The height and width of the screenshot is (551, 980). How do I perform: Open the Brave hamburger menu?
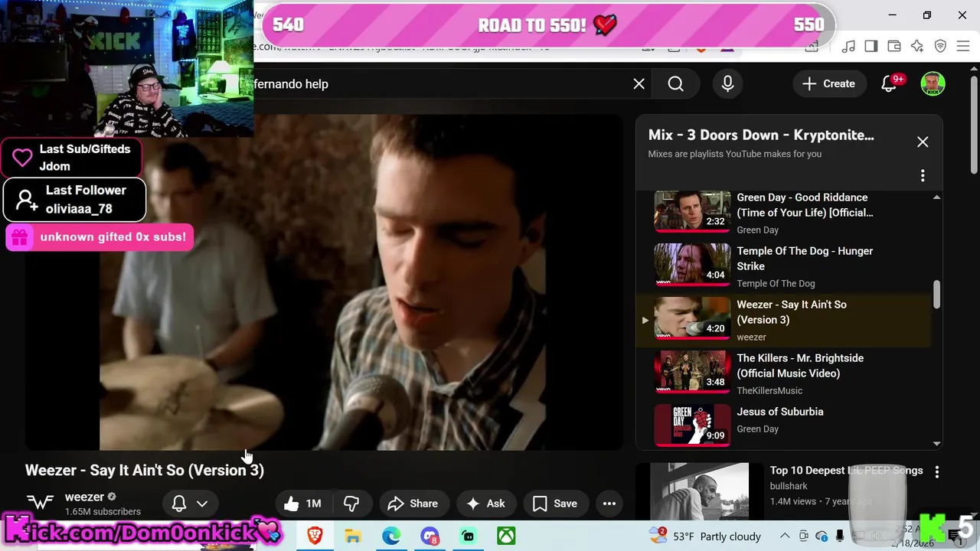coord(963,47)
